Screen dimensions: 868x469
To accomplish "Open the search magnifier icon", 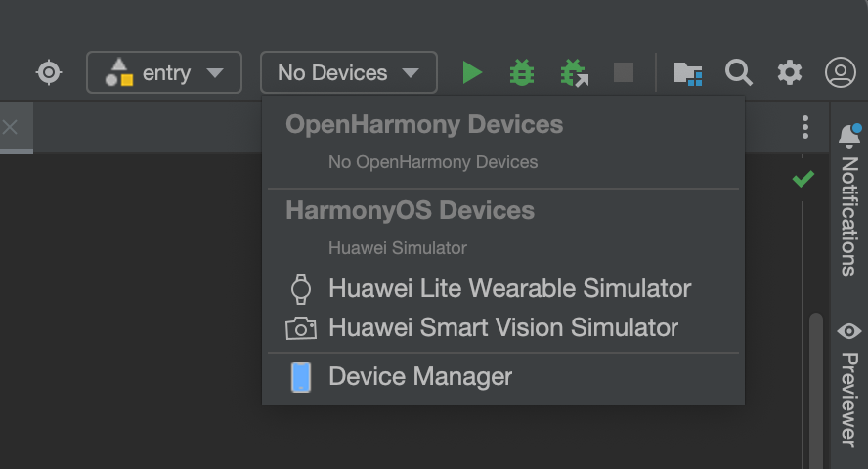I will tap(739, 72).
